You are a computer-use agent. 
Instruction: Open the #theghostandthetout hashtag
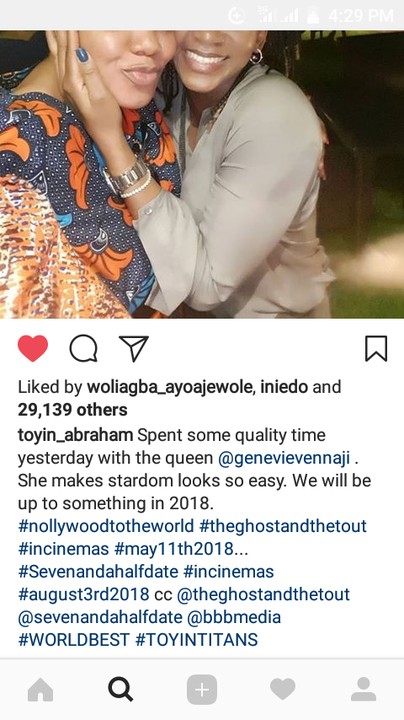[283, 526]
